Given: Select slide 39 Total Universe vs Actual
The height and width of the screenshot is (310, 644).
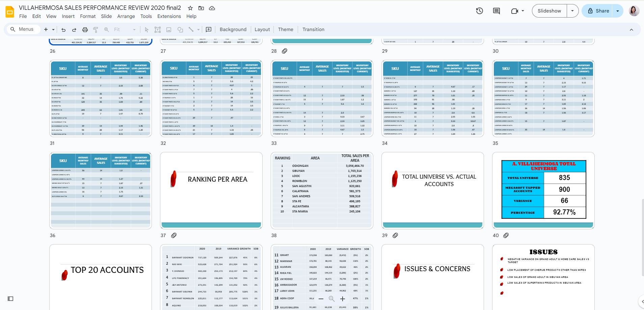Looking at the screenshot, I should tap(433, 190).
